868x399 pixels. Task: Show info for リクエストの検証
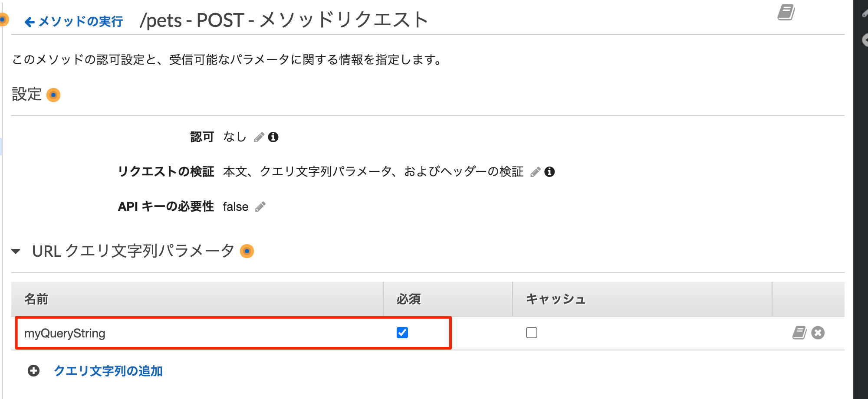549,172
